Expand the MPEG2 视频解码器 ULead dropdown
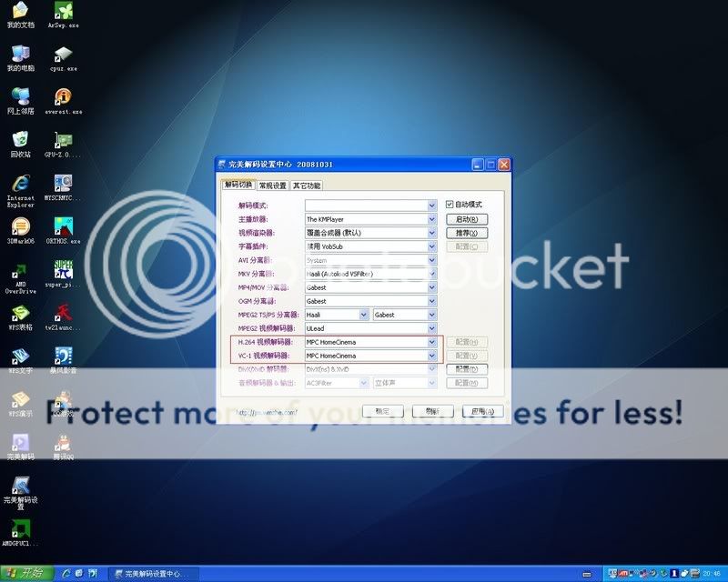Screen dimensions: 728x582 (432, 328)
